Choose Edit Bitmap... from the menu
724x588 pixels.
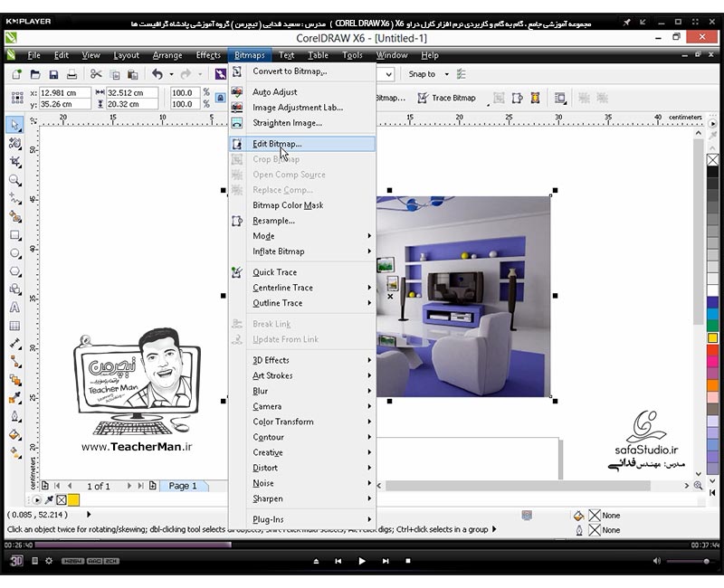point(302,144)
